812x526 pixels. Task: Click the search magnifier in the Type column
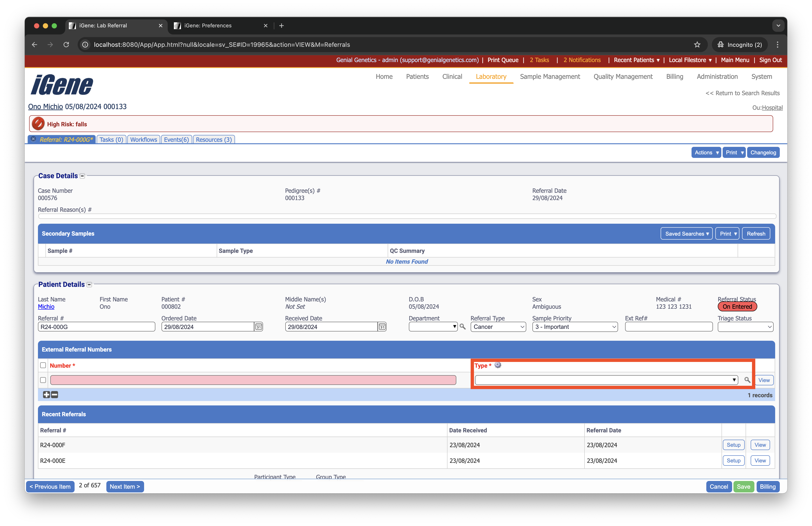(747, 380)
